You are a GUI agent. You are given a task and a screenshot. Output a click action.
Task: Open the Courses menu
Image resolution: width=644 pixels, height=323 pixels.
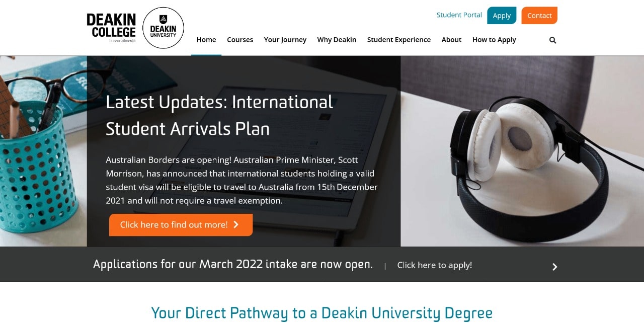pyautogui.click(x=240, y=40)
